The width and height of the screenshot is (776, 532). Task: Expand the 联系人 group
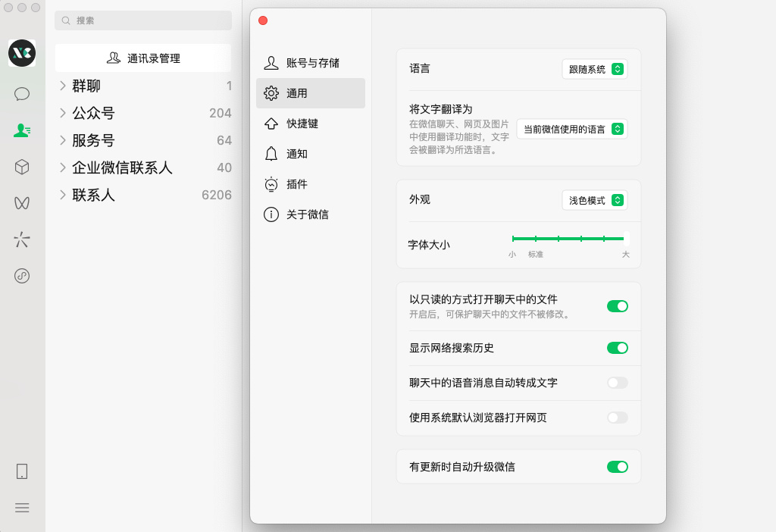[63, 195]
